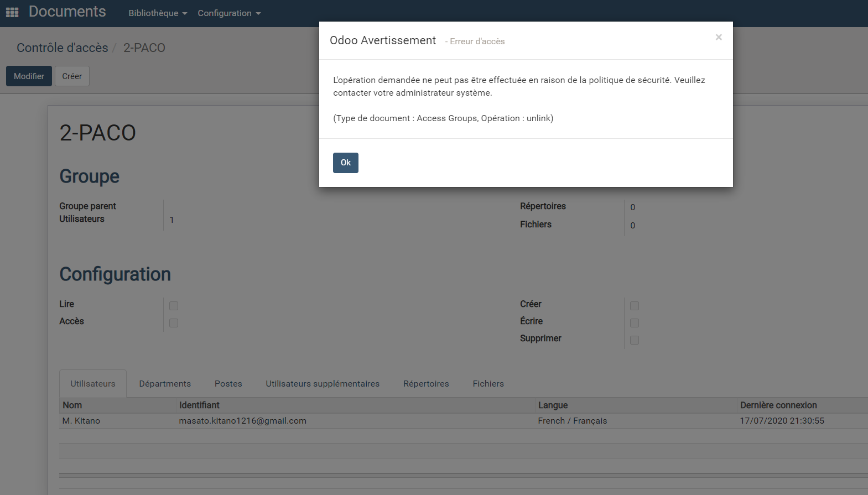Screen dimensions: 868x495
Task: Click the Modifier button
Action: tap(29, 76)
